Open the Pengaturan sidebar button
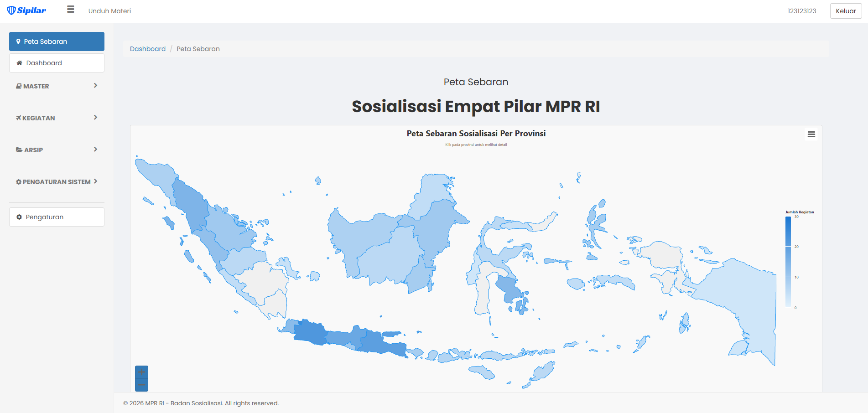Screen dimensions: 868x413 click(57, 217)
